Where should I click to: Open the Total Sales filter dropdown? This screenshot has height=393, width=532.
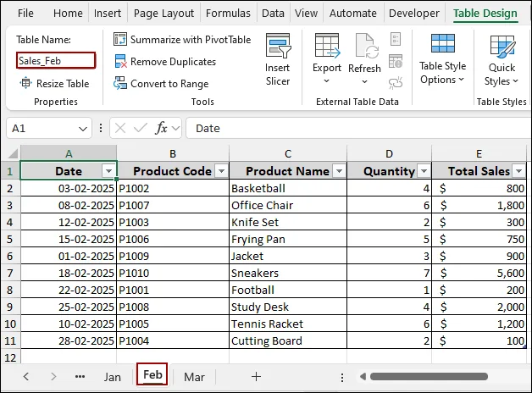tap(519, 171)
